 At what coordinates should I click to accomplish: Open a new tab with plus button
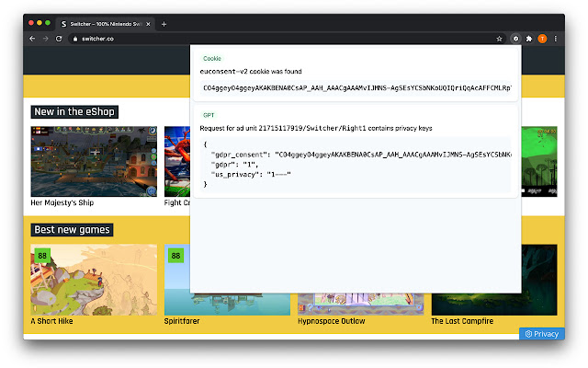164,24
